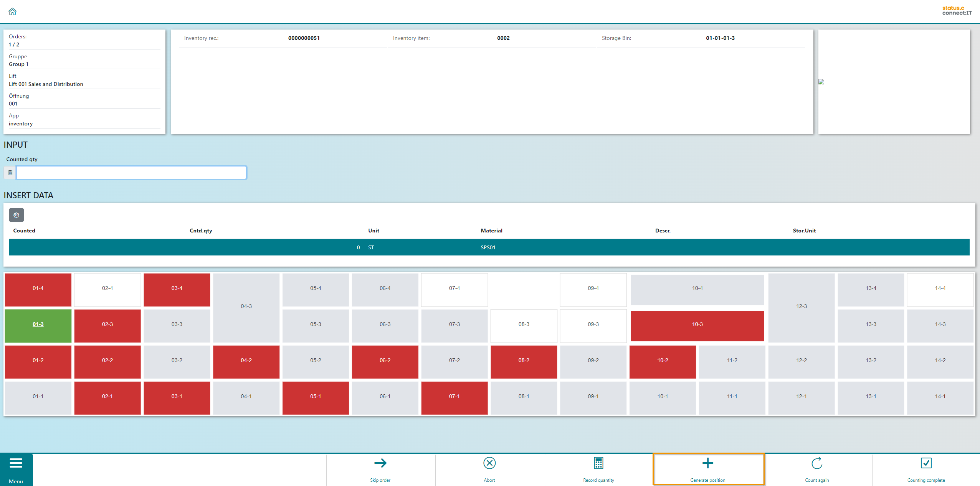Select the 14-1 bin cell
Screen dimensions: 980x486
940,397
